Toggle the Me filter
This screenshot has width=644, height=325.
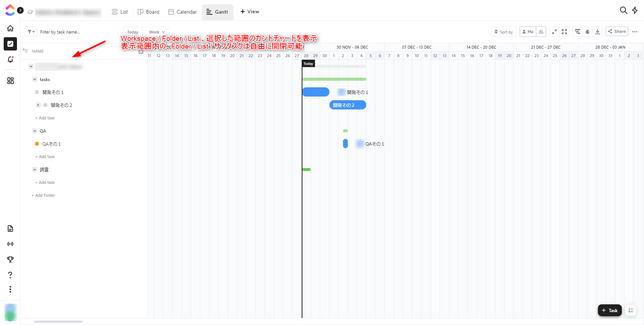pyautogui.click(x=528, y=32)
